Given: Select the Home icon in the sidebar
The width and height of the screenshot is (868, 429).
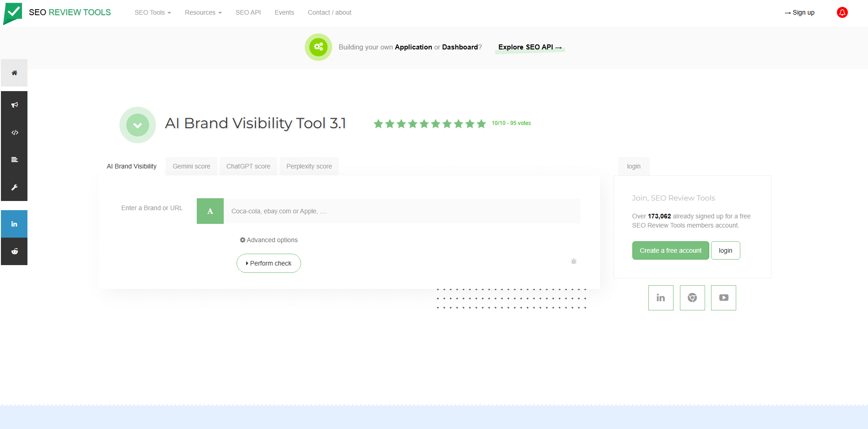Looking at the screenshot, I should point(14,72).
